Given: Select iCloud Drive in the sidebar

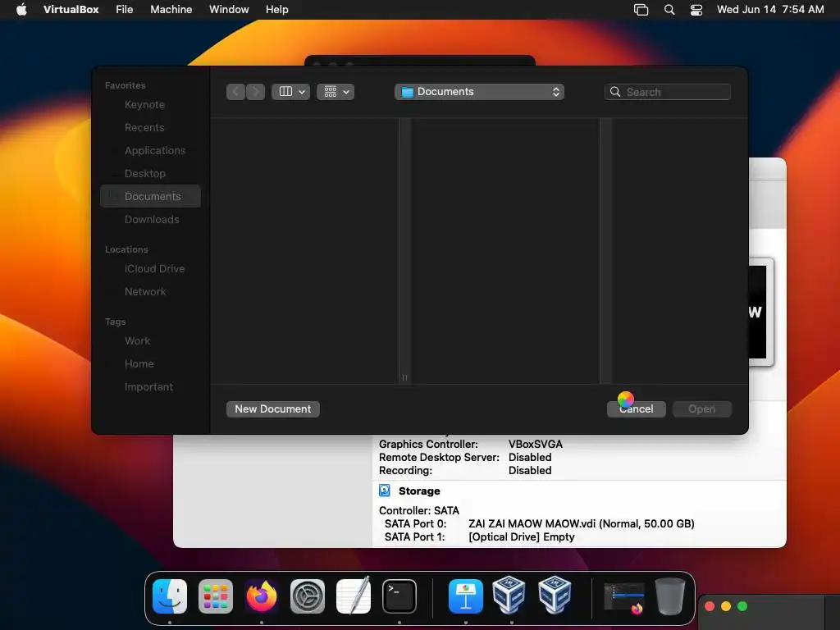Looking at the screenshot, I should [151, 268].
